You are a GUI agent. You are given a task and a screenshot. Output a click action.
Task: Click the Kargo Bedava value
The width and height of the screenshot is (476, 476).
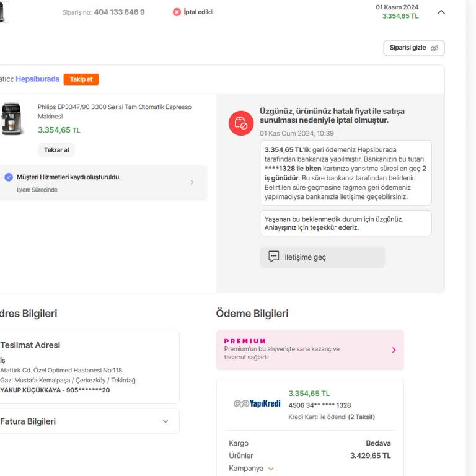click(378, 443)
